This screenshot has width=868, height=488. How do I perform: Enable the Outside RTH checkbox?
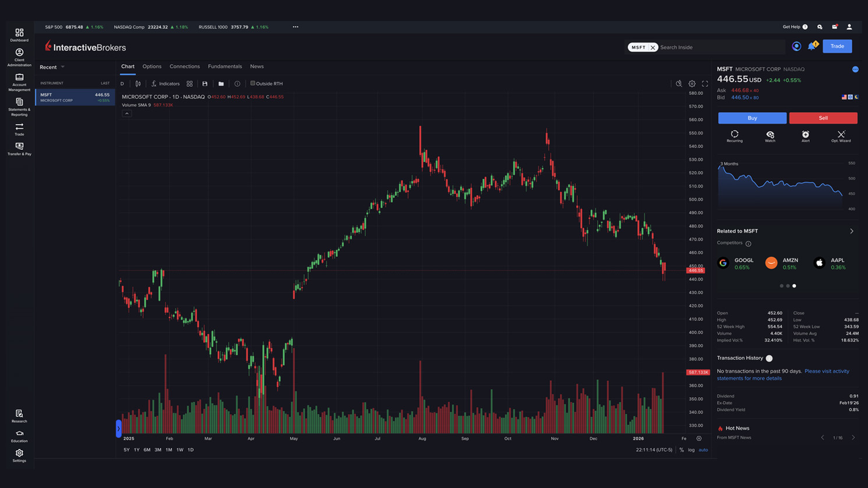tap(254, 83)
